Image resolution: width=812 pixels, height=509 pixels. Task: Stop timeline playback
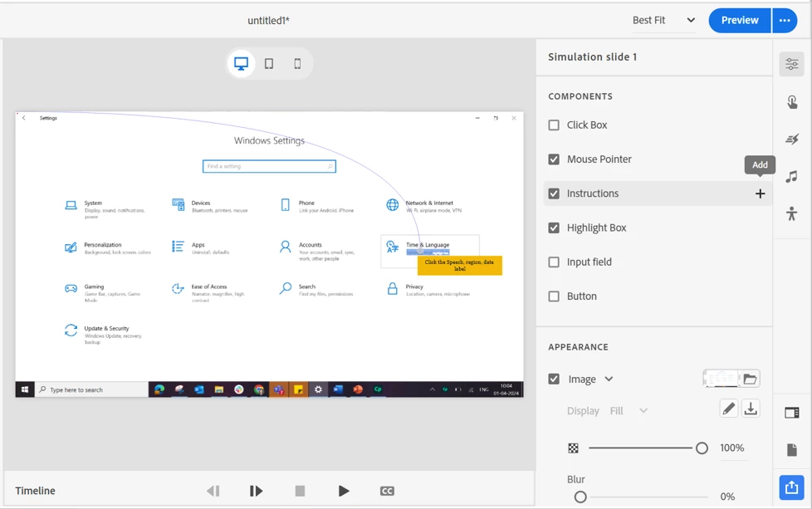coord(300,491)
